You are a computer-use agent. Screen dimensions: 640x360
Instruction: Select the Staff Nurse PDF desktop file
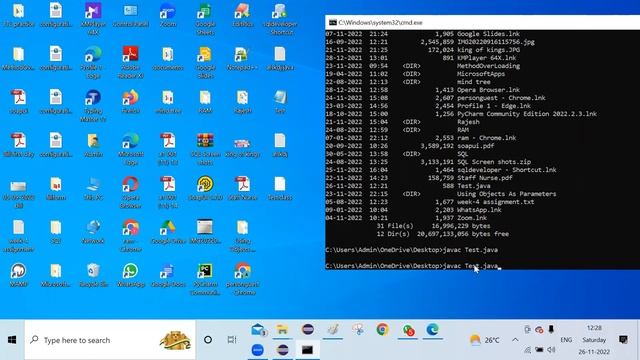[242, 189]
